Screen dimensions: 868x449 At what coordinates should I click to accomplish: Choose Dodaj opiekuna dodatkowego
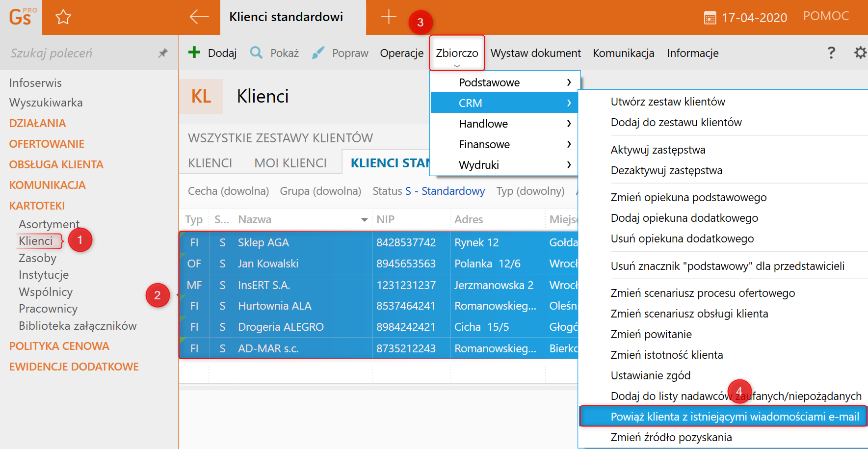(x=684, y=218)
